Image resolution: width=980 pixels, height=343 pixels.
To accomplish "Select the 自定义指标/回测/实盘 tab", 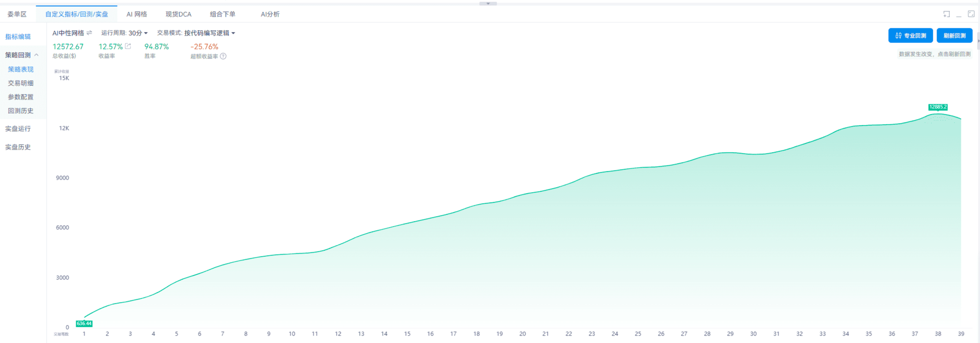I will 77,14.
